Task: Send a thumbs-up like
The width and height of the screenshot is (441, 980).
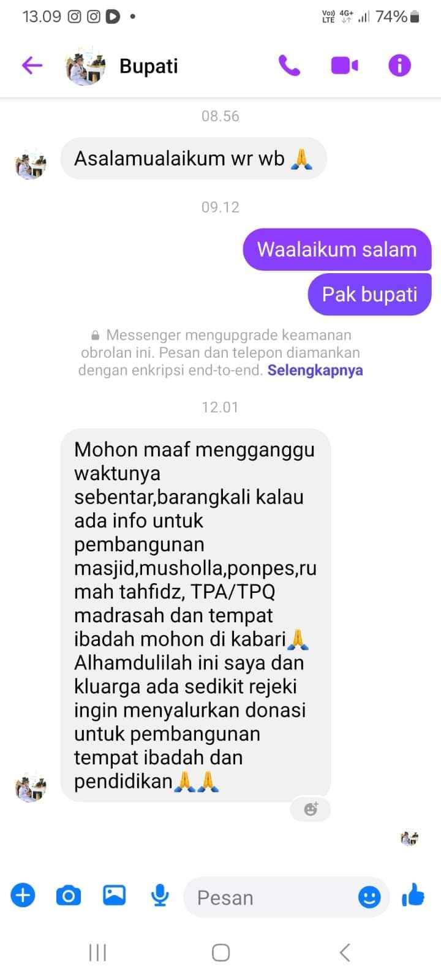Action: pos(413,895)
